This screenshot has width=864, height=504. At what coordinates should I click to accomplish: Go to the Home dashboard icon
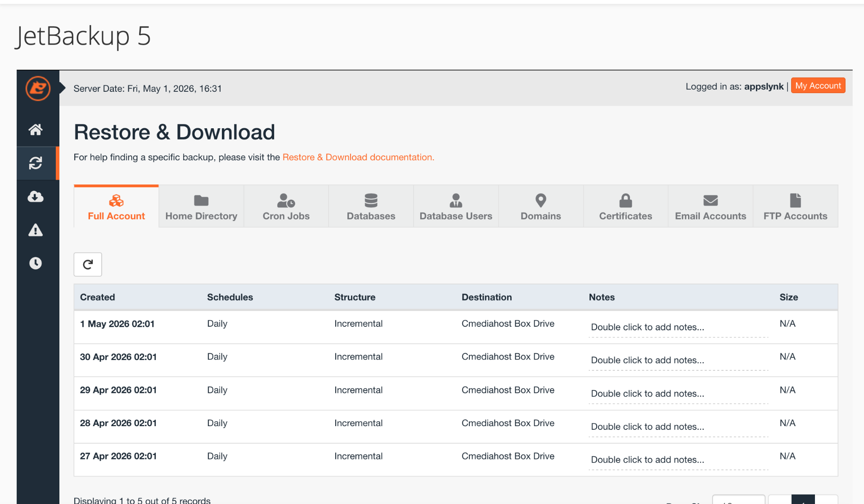coord(36,130)
